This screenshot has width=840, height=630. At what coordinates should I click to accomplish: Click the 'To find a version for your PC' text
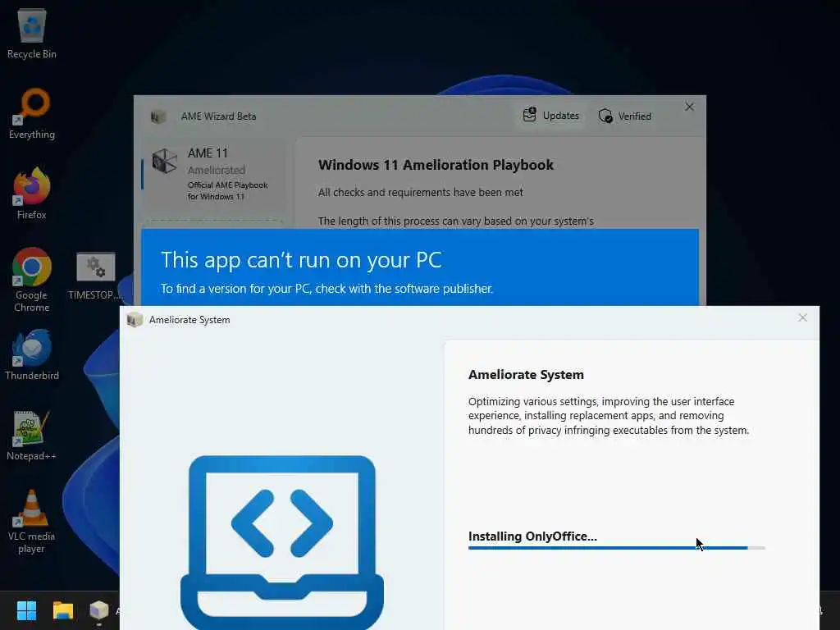pos(326,289)
